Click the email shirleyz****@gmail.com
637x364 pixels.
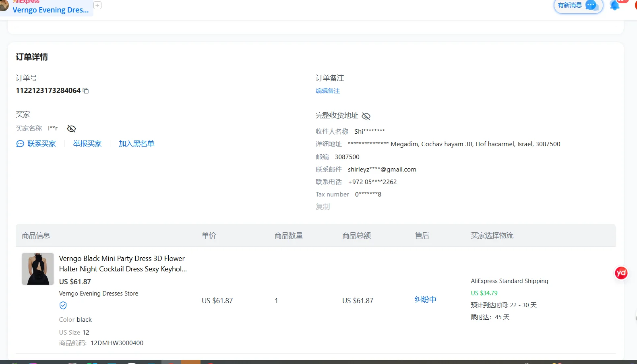click(x=382, y=170)
